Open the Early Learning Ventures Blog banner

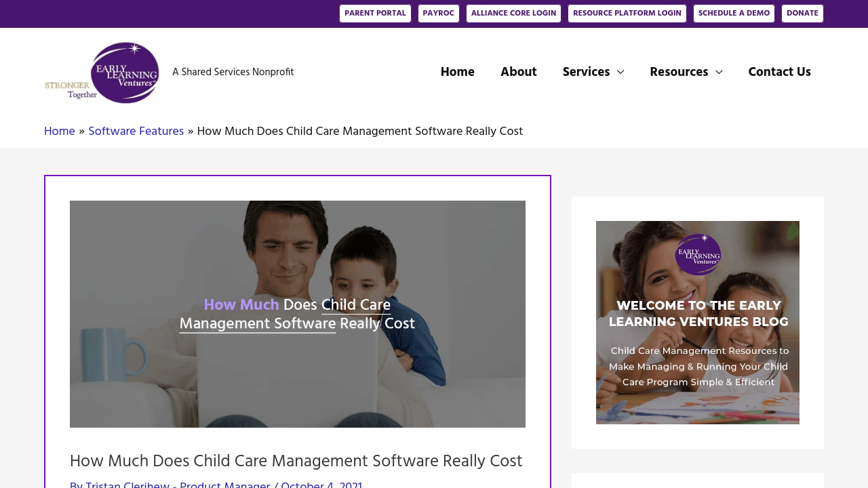click(698, 323)
